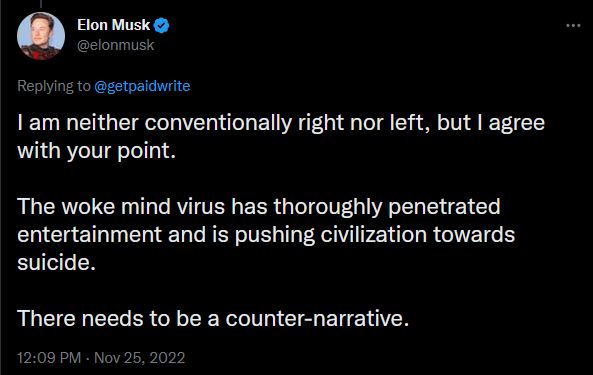The image size is (593, 375).
Task: Open the three-dot more options menu
Action: tap(573, 25)
